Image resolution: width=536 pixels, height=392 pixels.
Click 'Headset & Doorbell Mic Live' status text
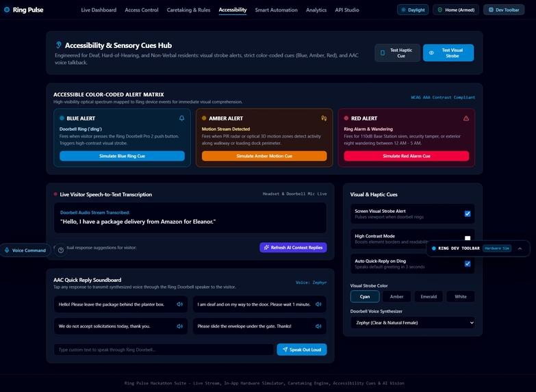click(x=294, y=194)
